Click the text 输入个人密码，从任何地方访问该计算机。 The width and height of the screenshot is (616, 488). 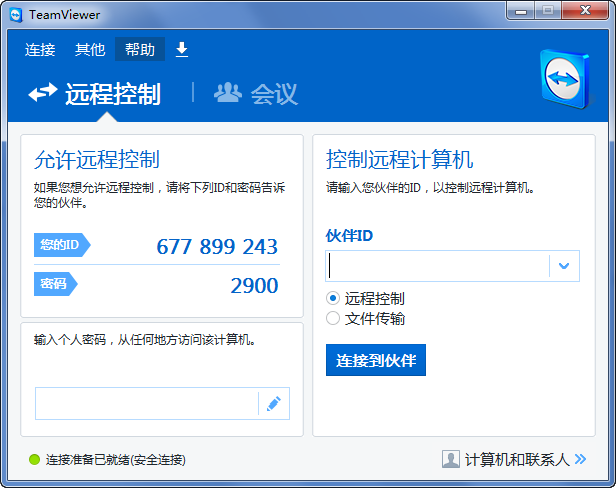[145, 339]
